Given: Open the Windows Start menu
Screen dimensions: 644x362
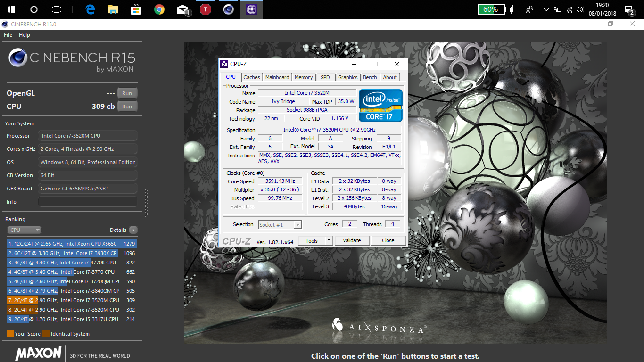Looking at the screenshot, I should pos(10,9).
